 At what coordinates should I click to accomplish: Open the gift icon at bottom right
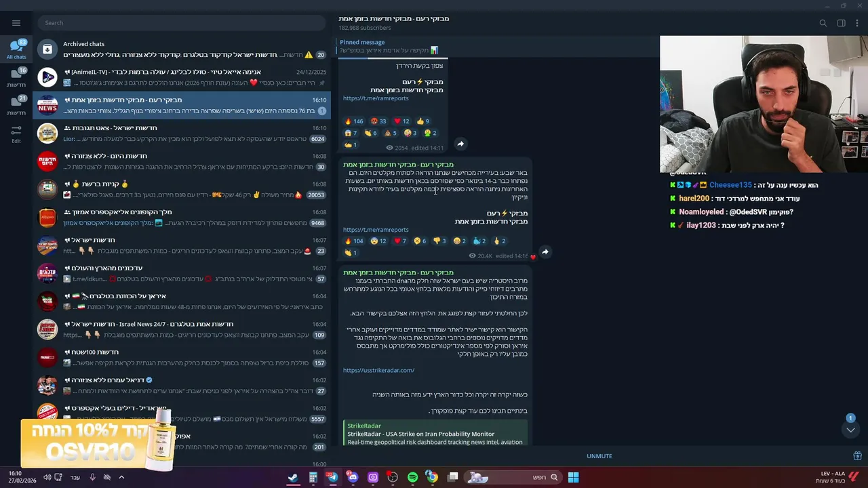[857, 456]
